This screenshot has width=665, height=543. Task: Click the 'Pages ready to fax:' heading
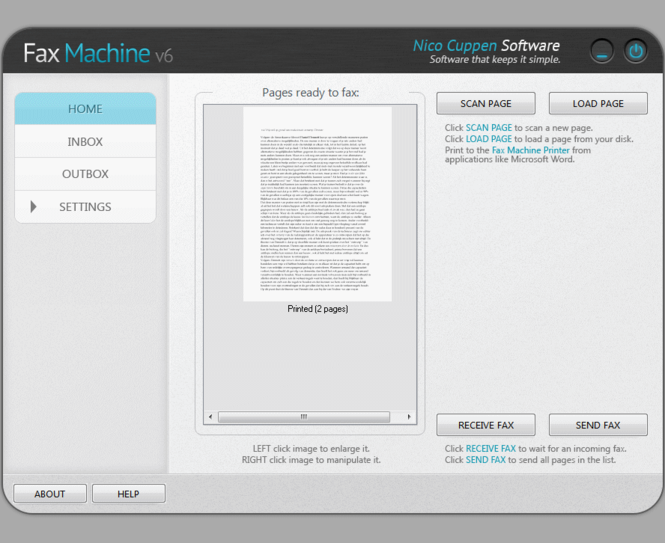(310, 92)
